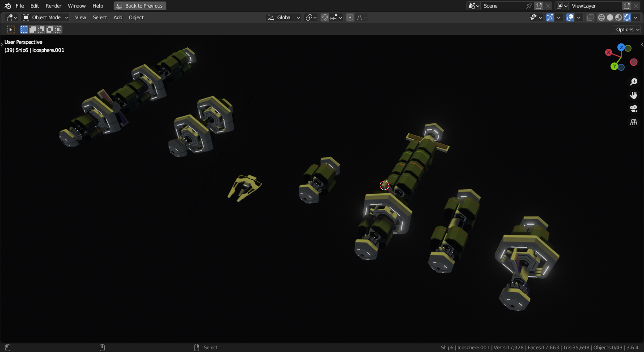This screenshot has height=352, width=644.
Task: Click the Scene name field
Action: [x=504, y=6]
